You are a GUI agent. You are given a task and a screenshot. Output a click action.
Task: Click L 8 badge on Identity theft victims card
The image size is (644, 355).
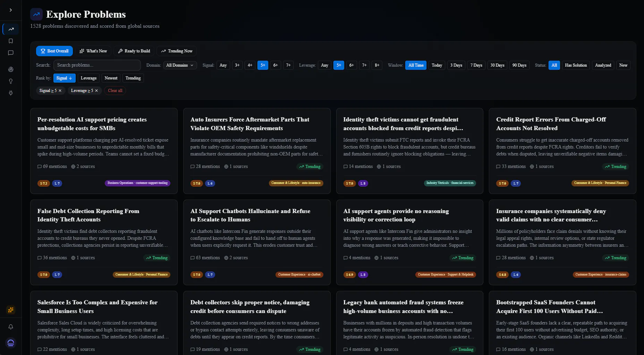(363, 183)
